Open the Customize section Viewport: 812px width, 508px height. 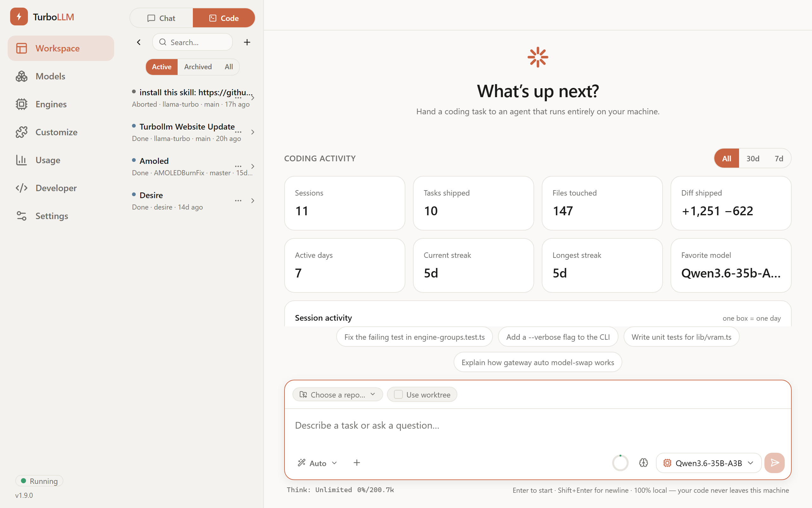pyautogui.click(x=61, y=132)
